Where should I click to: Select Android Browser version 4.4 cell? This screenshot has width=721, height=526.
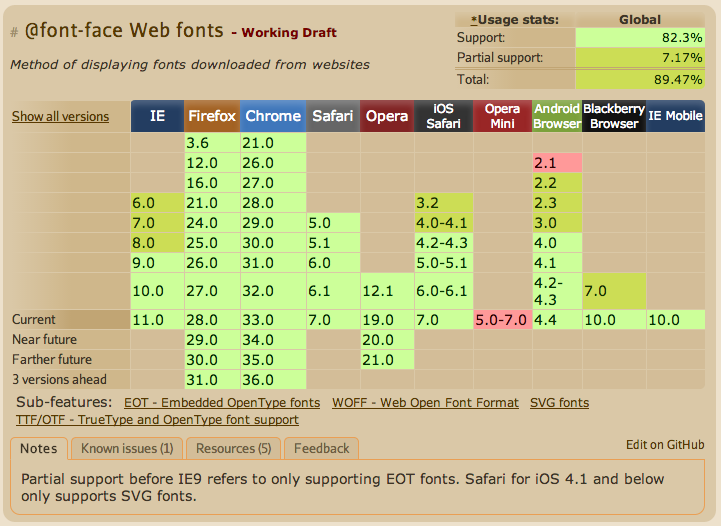(557, 320)
